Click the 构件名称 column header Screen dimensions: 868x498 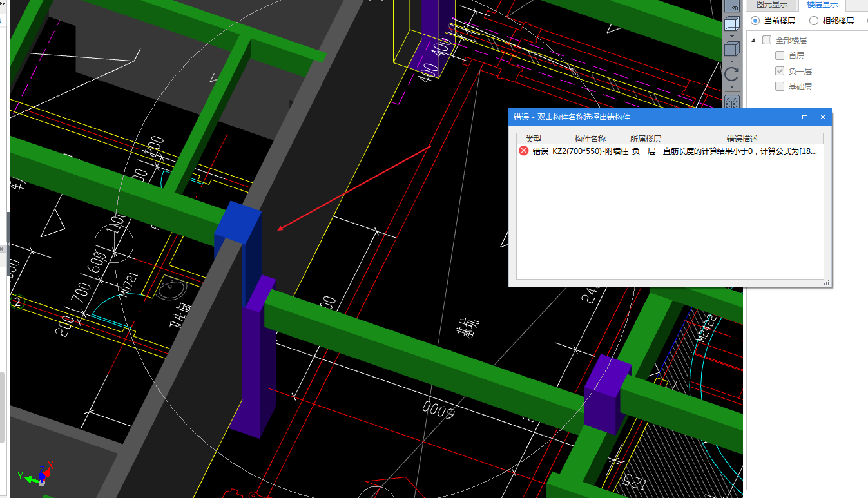tap(590, 139)
